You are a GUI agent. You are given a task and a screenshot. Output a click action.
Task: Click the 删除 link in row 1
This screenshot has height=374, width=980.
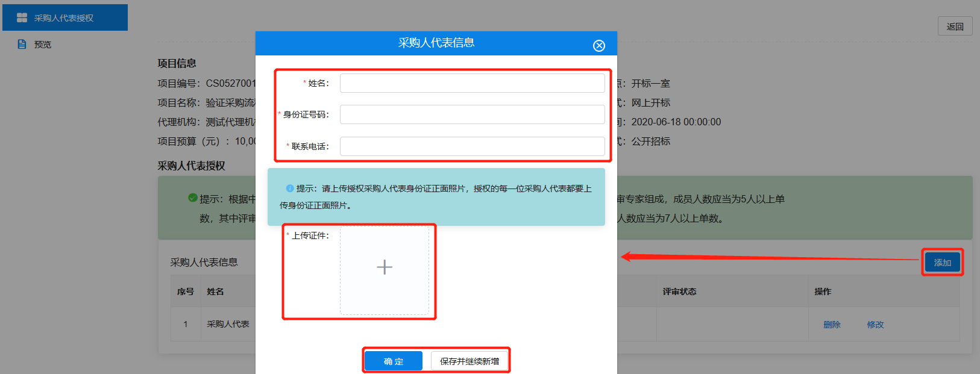(x=832, y=325)
